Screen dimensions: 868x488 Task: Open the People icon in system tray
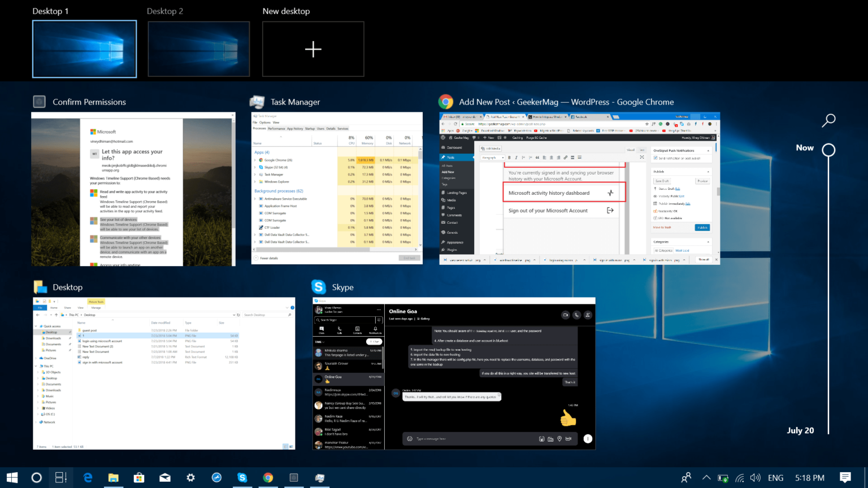[685, 477]
